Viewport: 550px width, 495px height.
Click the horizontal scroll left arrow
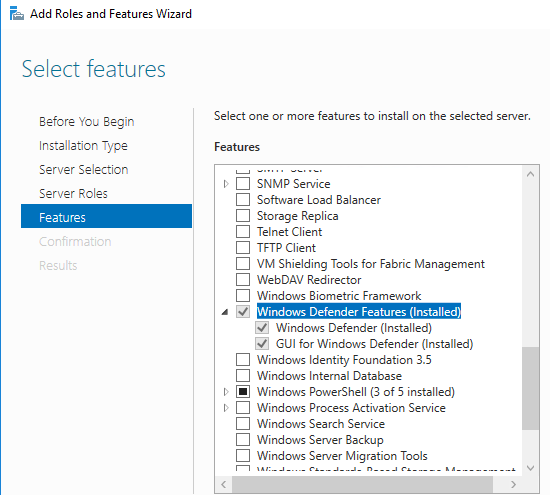223,484
